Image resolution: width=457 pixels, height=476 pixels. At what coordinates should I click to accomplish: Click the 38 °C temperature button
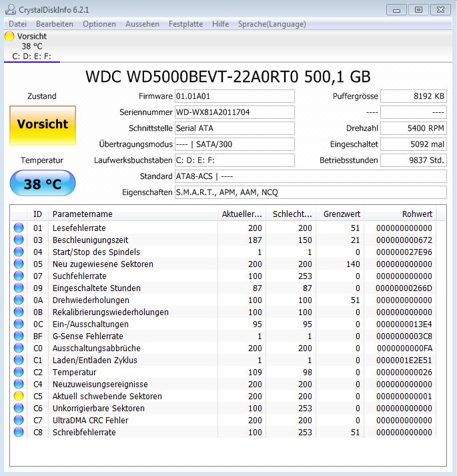43,183
